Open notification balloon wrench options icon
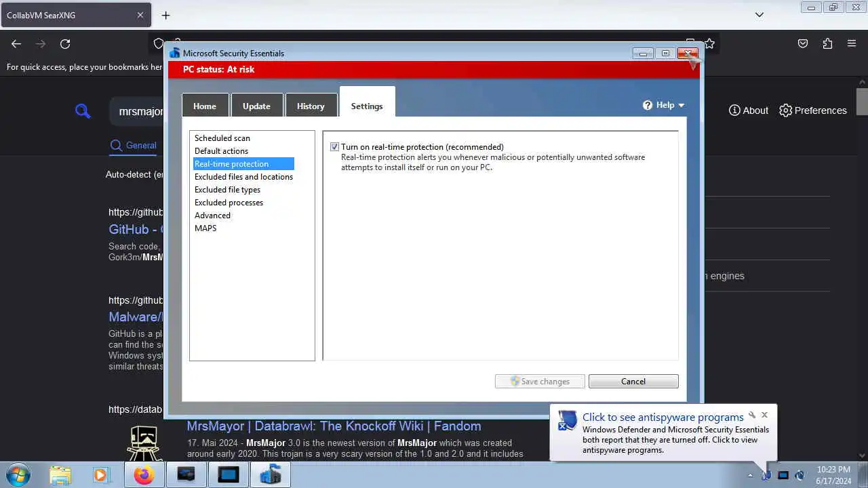 coord(751,415)
